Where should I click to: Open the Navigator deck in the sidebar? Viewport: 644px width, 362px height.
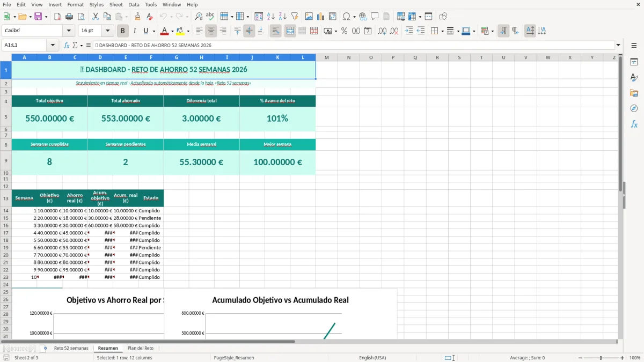[634, 109]
